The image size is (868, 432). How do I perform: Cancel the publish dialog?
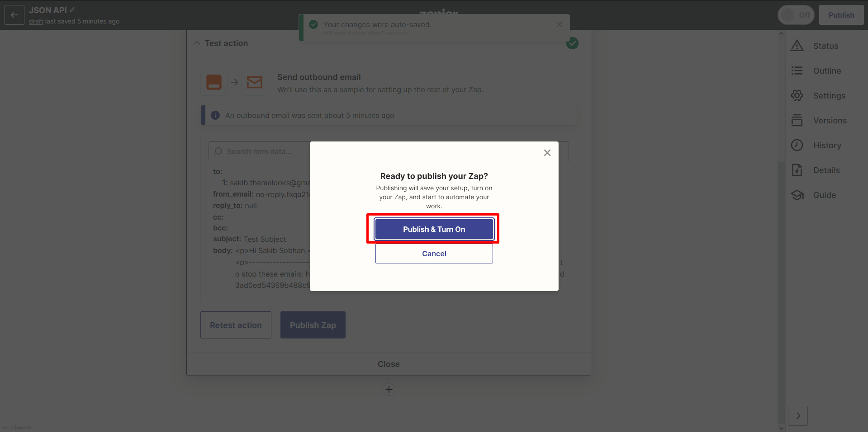pyautogui.click(x=434, y=254)
